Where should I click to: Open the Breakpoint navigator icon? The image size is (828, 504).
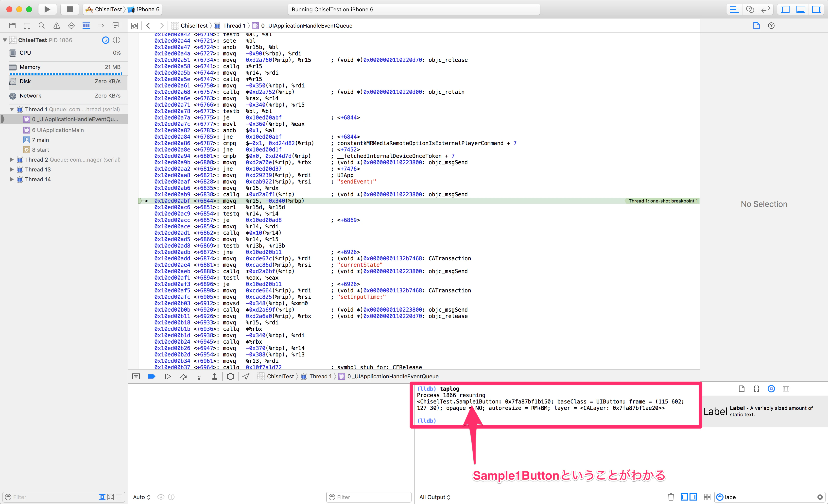pyautogui.click(x=101, y=26)
